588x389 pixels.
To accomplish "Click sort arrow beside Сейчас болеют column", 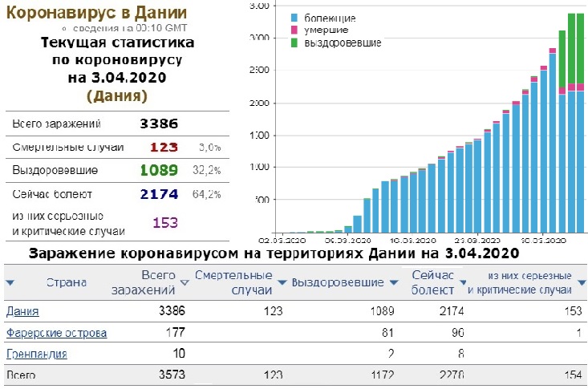I will (462, 282).
